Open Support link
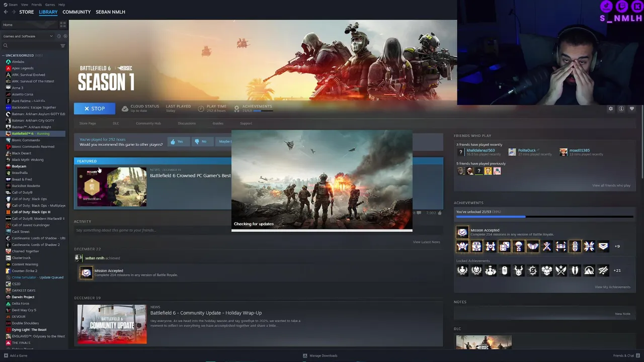This screenshot has width=644, height=362. (x=246, y=123)
